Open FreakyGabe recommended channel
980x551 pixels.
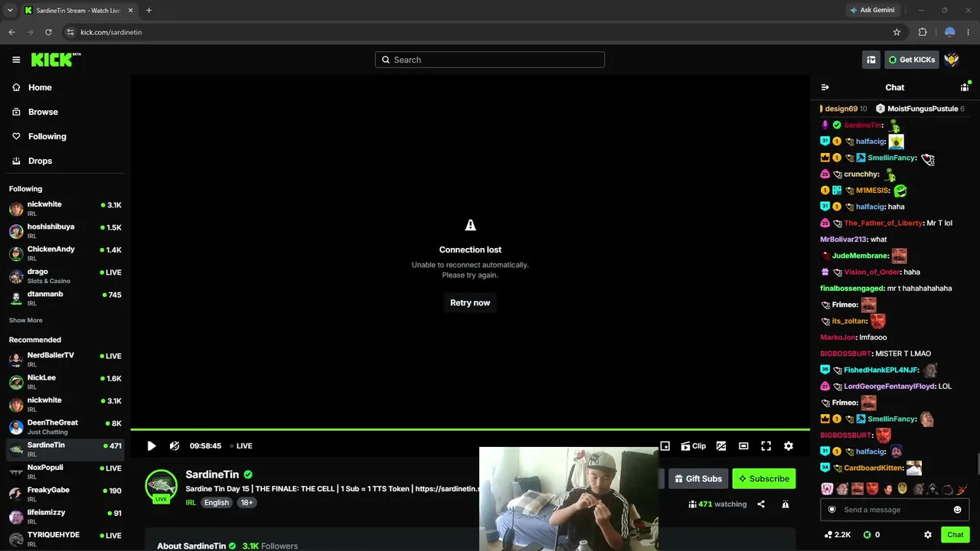64,494
